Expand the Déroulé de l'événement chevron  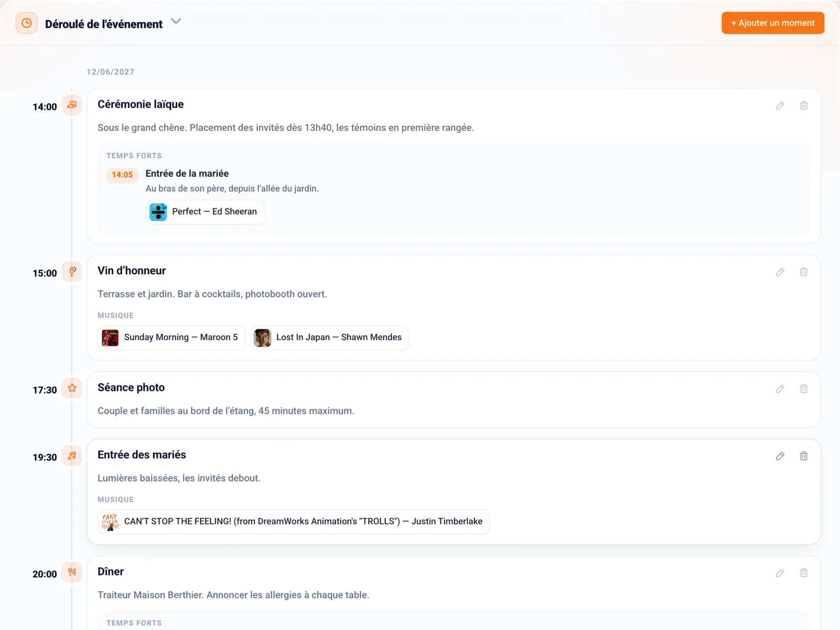pyautogui.click(x=176, y=22)
